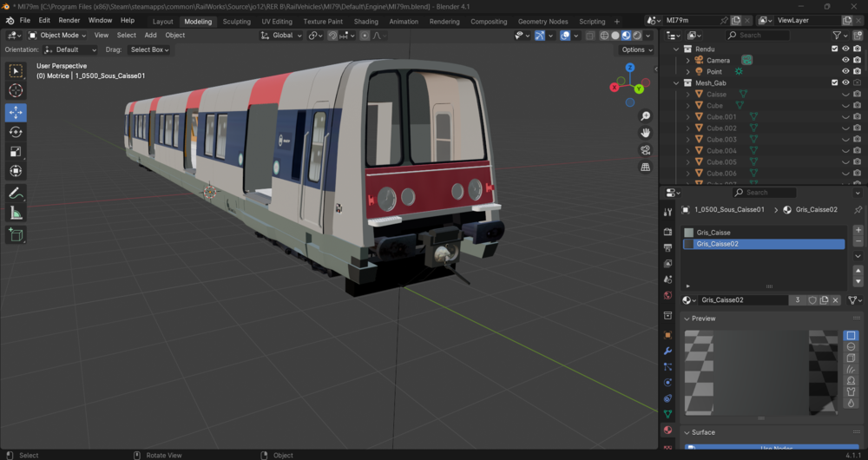Open the Object Mode dropdown
868x460 pixels.
57,35
